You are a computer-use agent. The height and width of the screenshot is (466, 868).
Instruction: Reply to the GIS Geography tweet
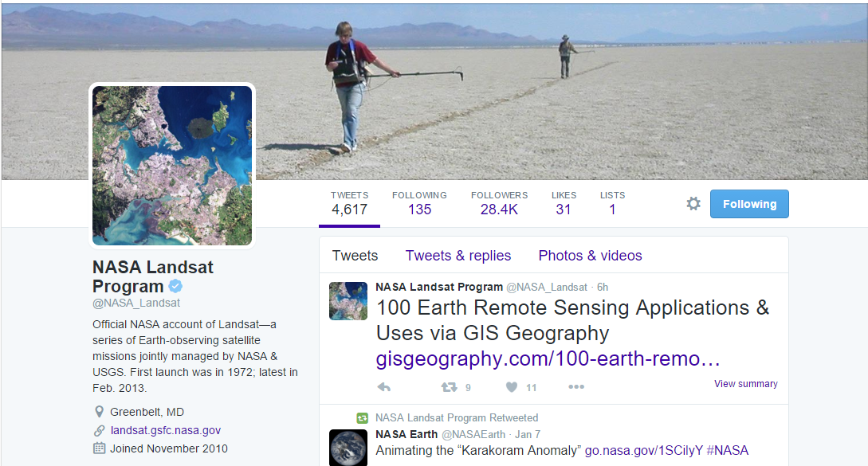[x=384, y=387]
